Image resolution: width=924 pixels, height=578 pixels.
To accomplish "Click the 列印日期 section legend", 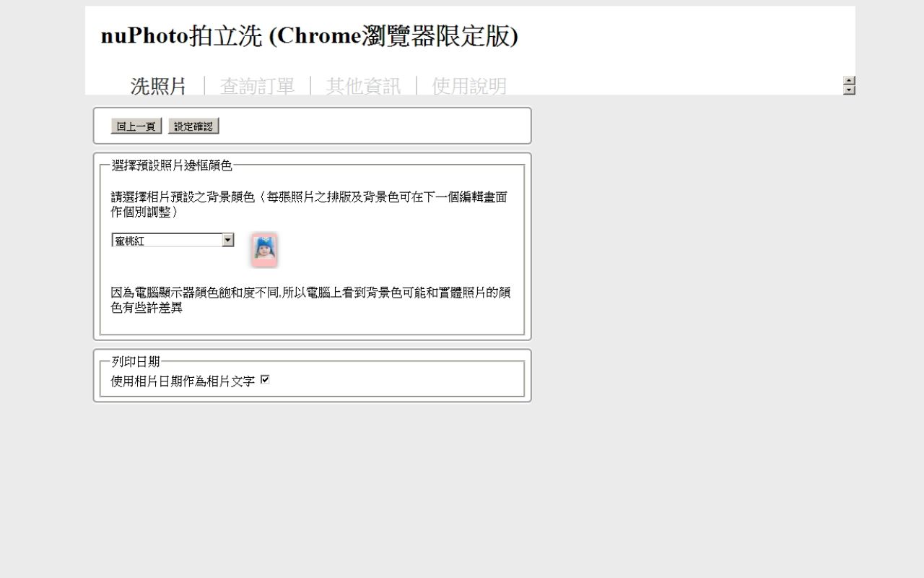I will (x=136, y=361).
